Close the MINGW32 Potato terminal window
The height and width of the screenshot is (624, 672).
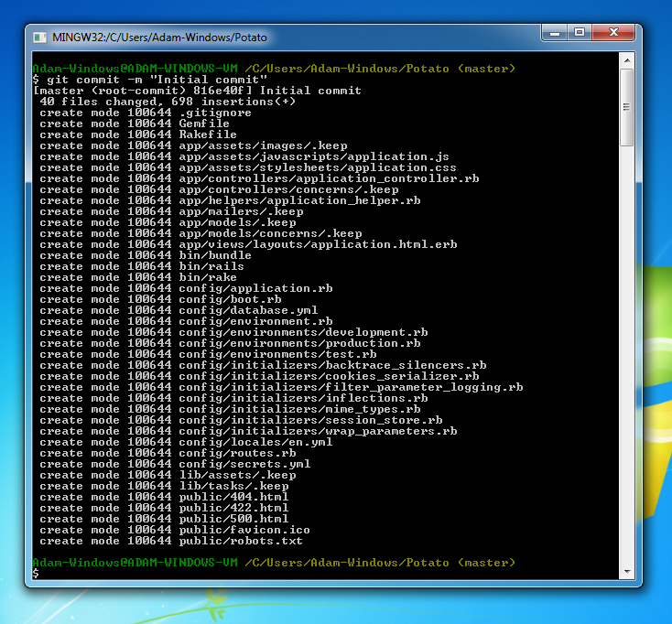(x=613, y=33)
